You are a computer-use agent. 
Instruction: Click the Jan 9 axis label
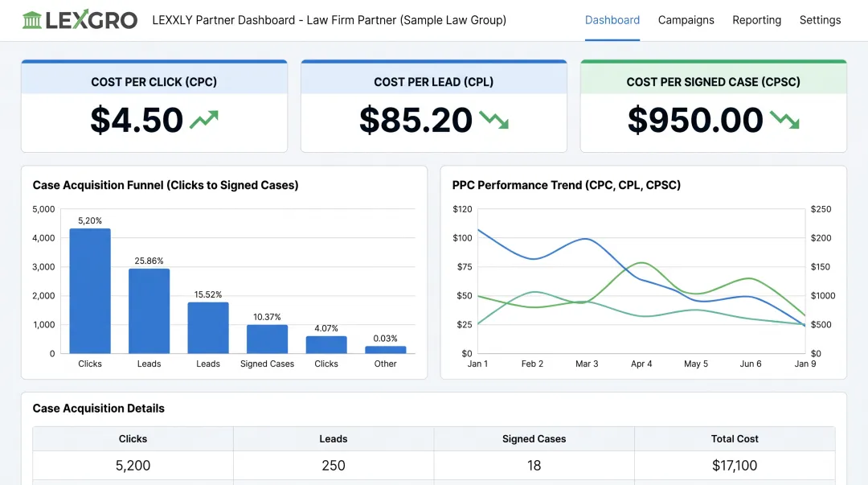805,364
